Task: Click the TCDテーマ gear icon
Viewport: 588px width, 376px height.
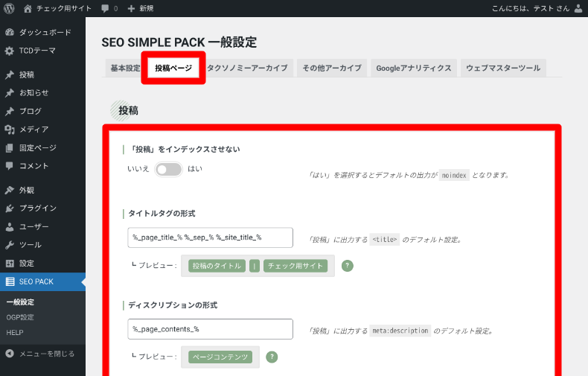Action: pos(10,51)
